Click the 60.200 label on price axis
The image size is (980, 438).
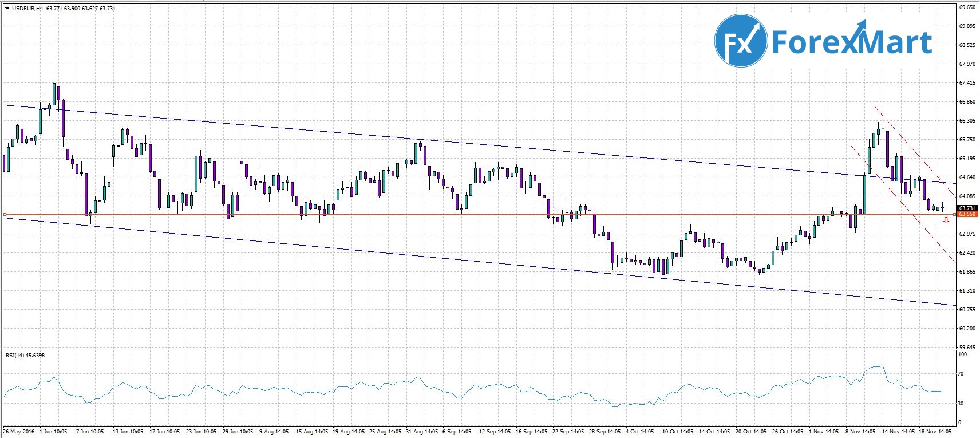(x=967, y=329)
